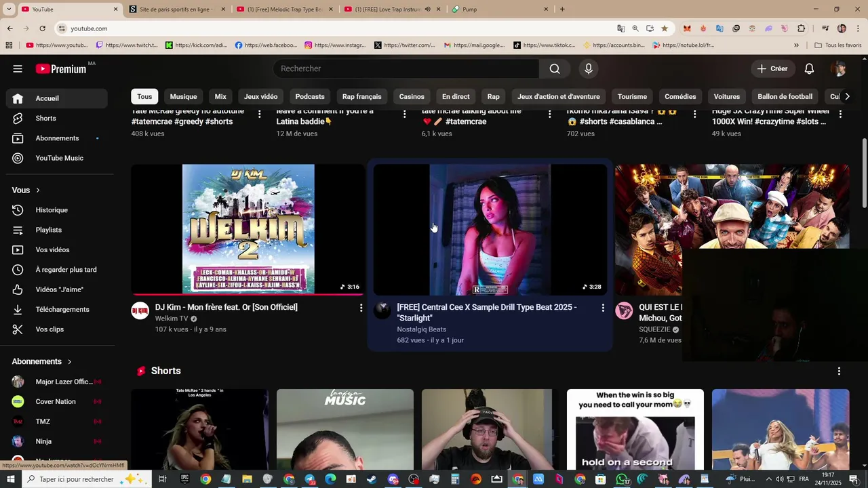Viewport: 868px width, 488px height.
Task: Reload the page in Chrome
Action: tap(42, 28)
